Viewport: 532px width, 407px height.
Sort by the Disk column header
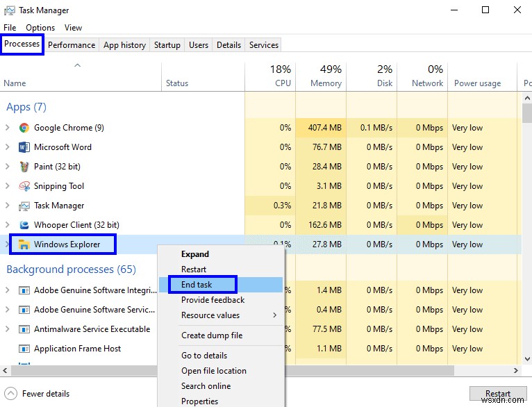372,76
